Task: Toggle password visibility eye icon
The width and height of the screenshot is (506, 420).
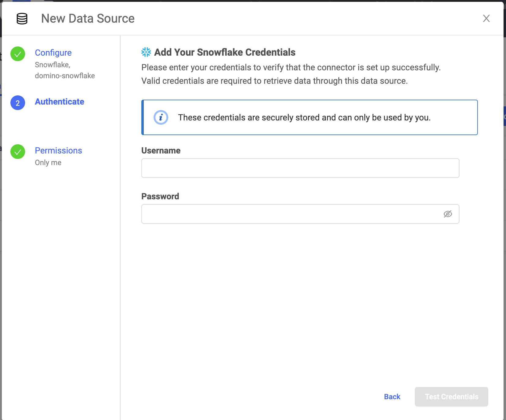Action: click(448, 214)
